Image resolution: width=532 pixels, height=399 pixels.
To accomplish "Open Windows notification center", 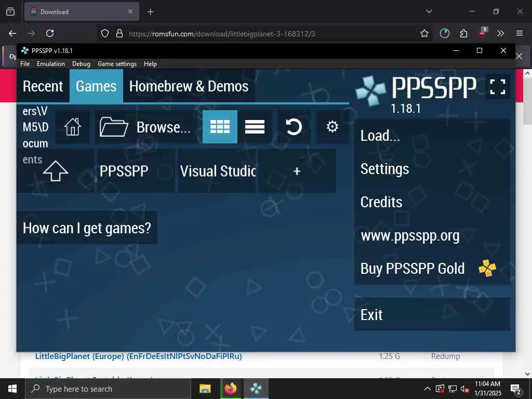I will pos(516,389).
